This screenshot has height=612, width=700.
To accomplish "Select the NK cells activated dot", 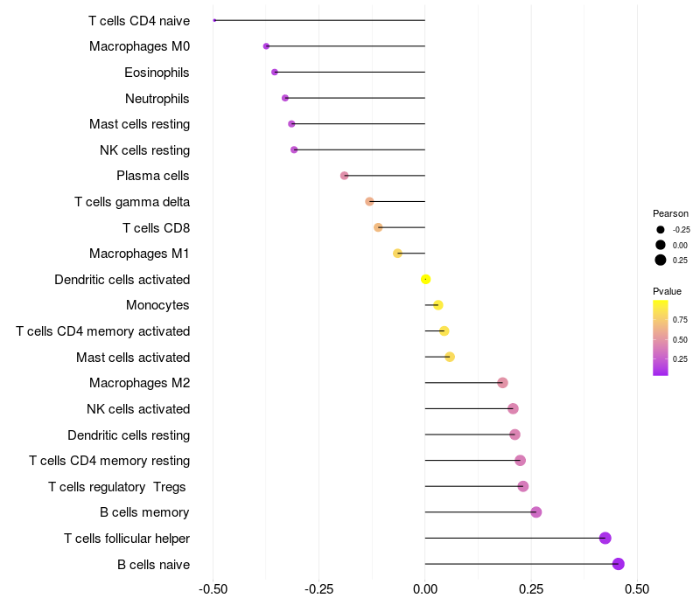I will tap(513, 408).
